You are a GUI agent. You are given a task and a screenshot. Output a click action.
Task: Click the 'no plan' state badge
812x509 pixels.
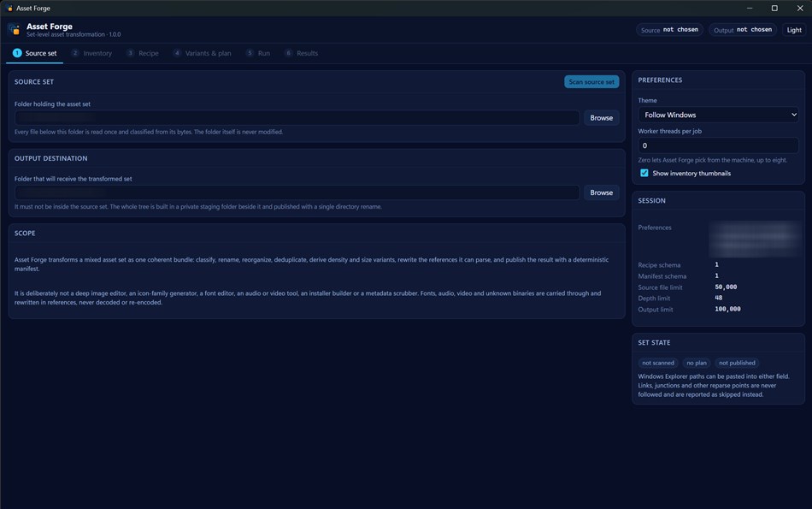click(697, 363)
